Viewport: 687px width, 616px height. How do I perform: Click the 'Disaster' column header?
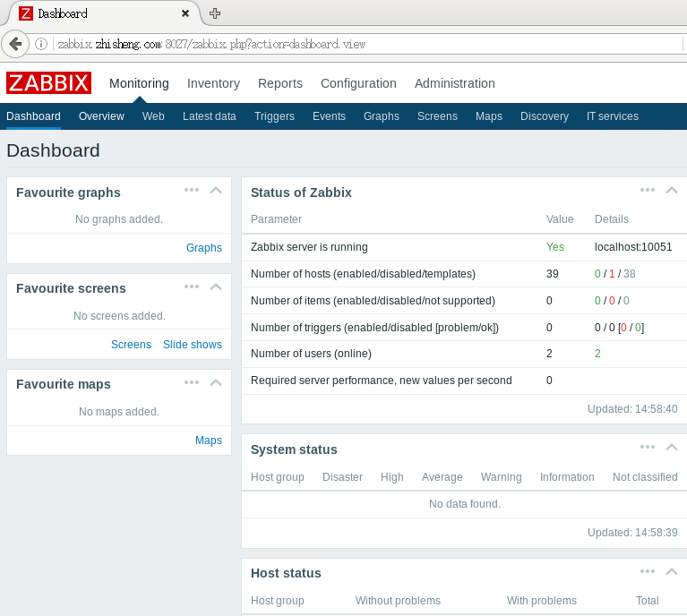click(x=343, y=476)
